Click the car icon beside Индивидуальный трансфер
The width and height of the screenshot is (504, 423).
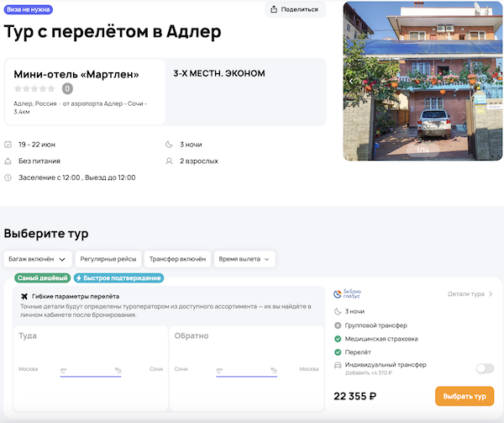click(337, 365)
